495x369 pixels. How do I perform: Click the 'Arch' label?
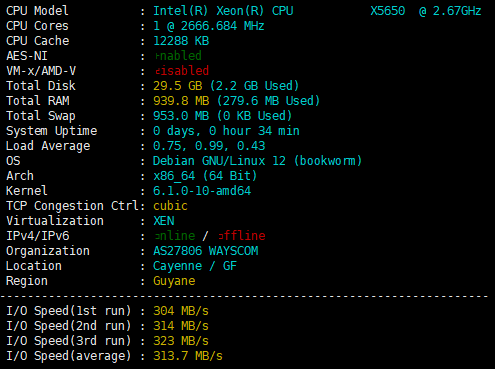click(x=20, y=176)
